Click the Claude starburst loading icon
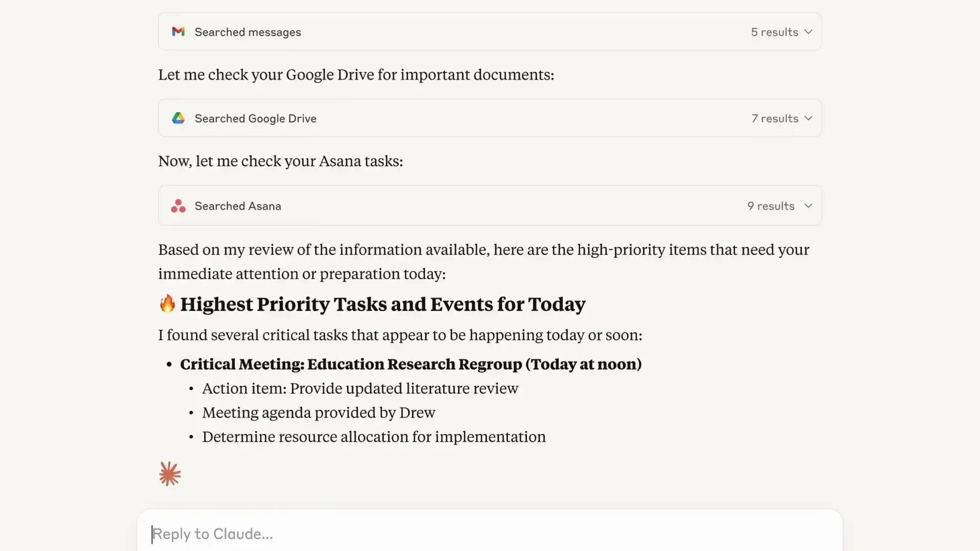Screen dimensions: 980x551 (x=170, y=474)
